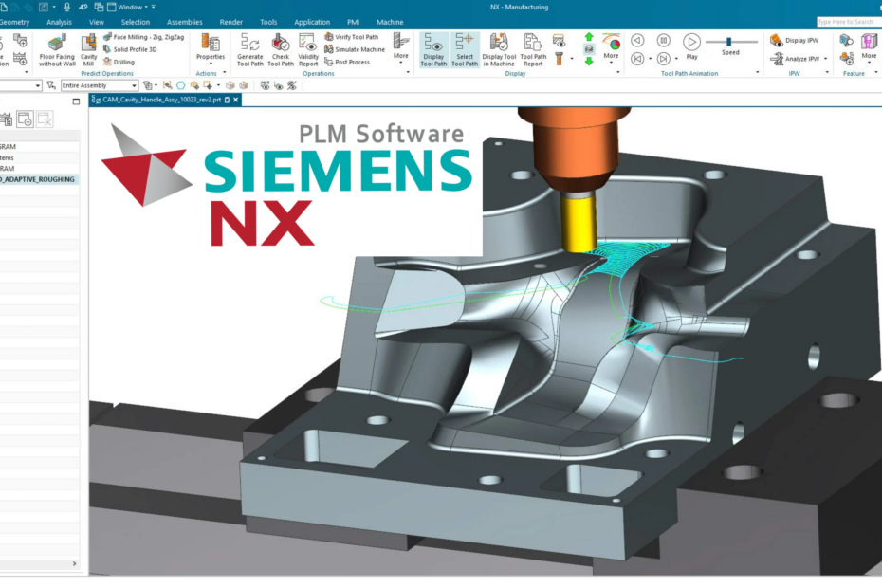Switch to the Machine tab

pos(390,22)
